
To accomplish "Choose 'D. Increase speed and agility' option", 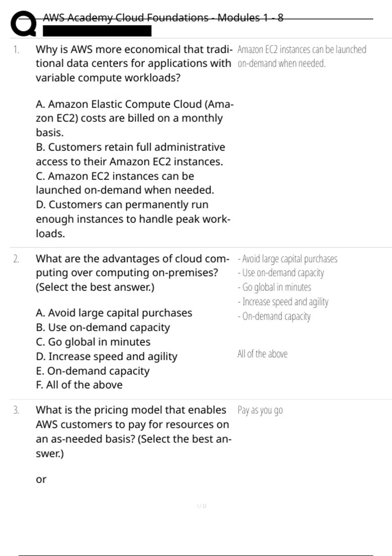I will coord(106,356).
